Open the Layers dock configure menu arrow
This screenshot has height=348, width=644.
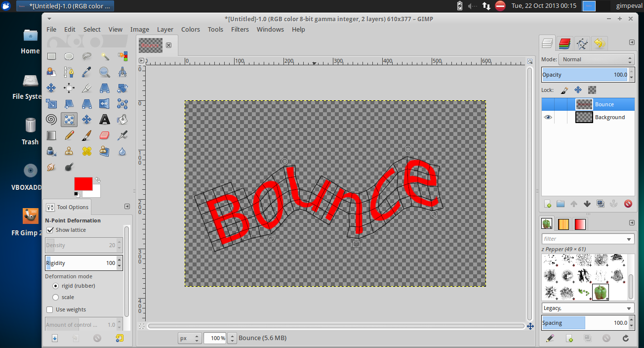tap(632, 43)
